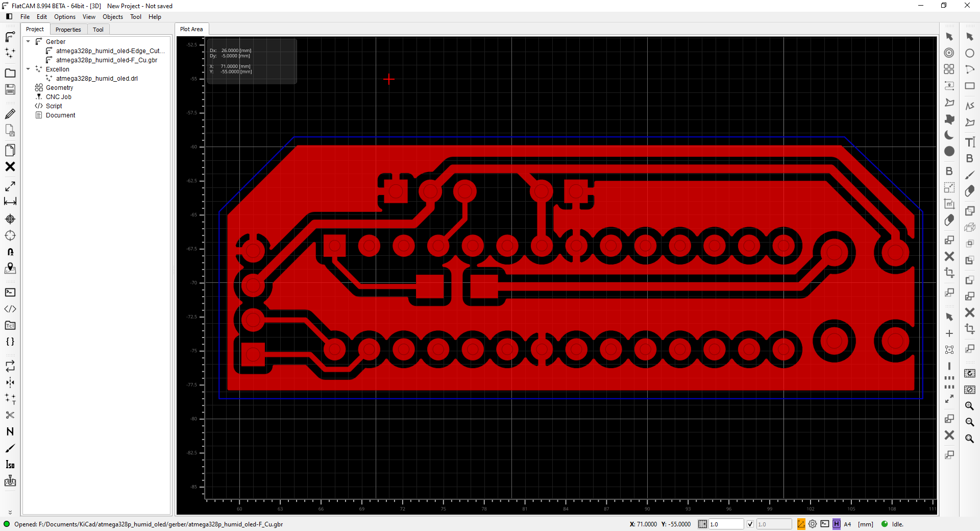The width and height of the screenshot is (980, 531).
Task: Uncheck grid X-Y link checkbox
Action: click(x=750, y=524)
